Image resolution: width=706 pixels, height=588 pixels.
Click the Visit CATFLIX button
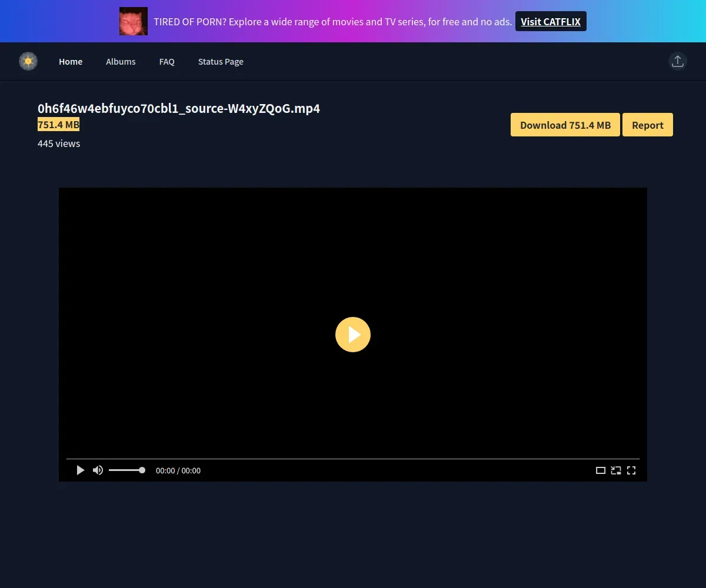pos(551,21)
